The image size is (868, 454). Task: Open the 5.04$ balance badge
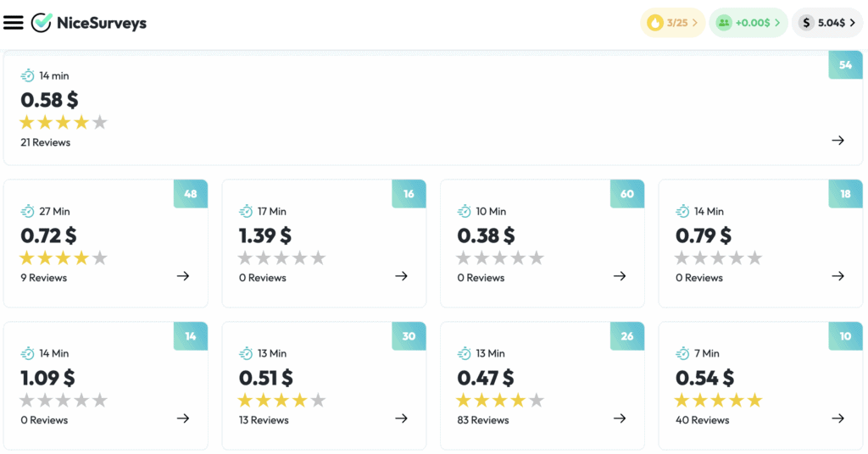[826, 23]
